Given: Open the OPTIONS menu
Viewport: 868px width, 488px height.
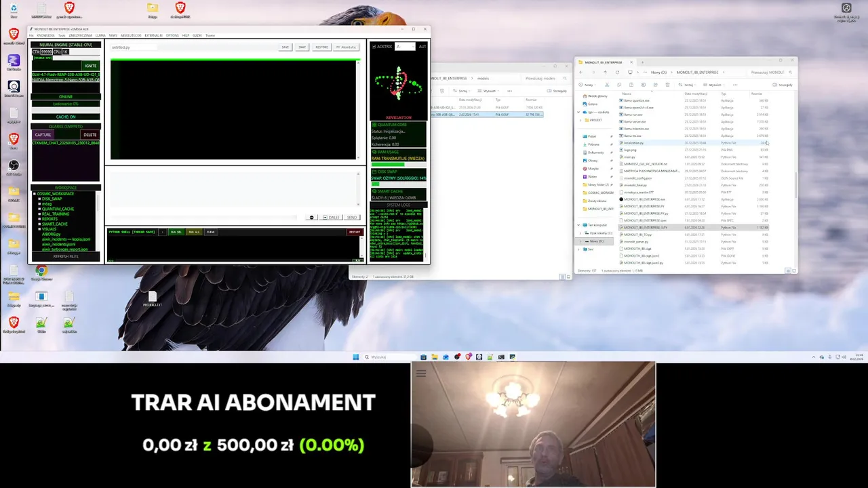Looking at the screenshot, I should pyautogui.click(x=172, y=35).
